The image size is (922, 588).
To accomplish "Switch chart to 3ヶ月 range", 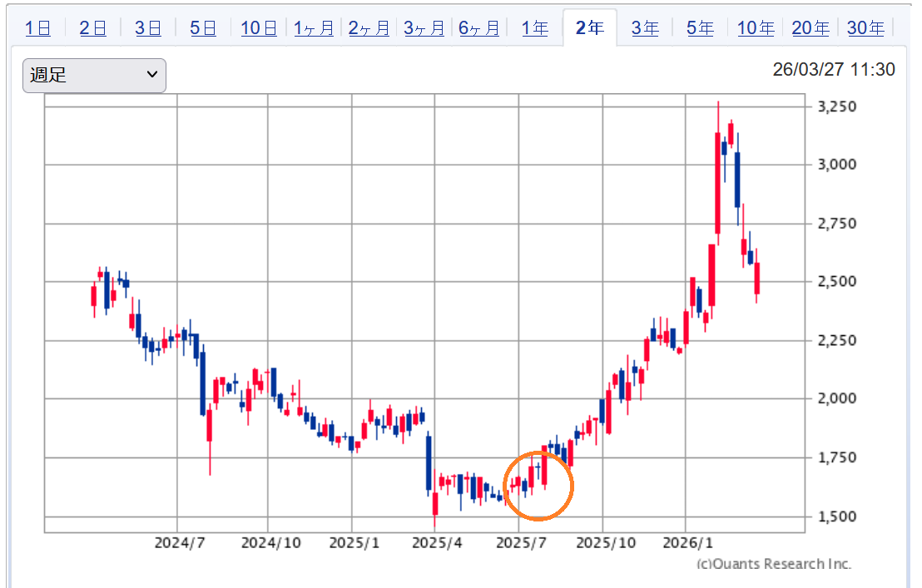I will pos(424,27).
